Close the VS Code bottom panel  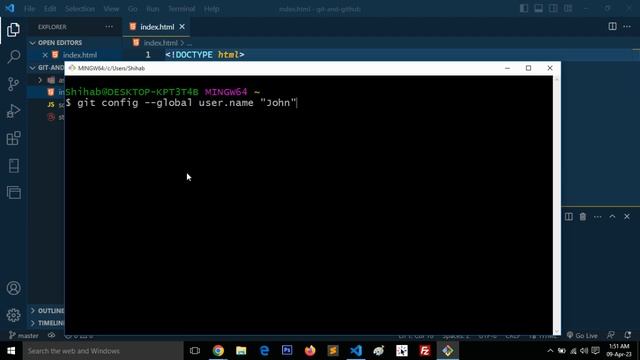tap(627, 217)
